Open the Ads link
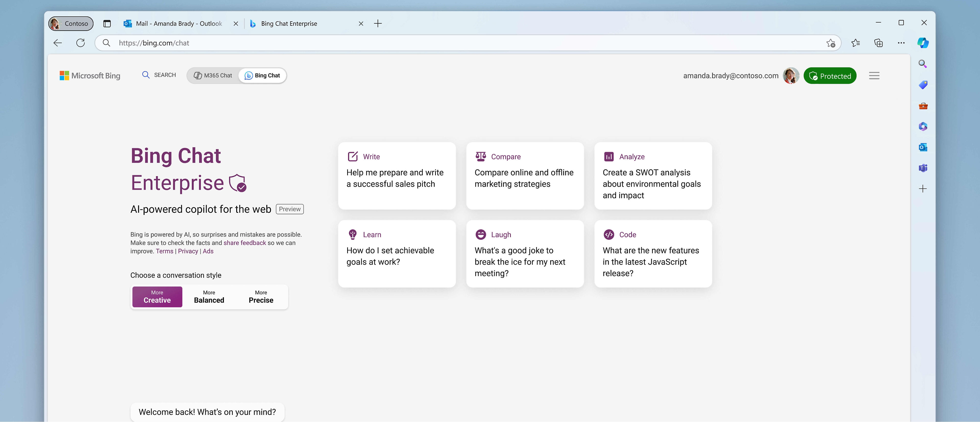Viewport: 980px width, 422px height. (208, 251)
